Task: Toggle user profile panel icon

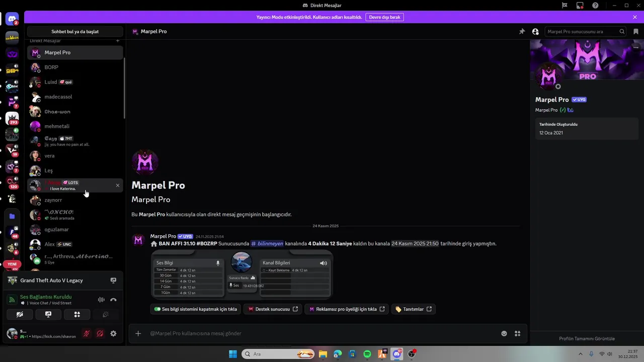Action: [x=535, y=31]
